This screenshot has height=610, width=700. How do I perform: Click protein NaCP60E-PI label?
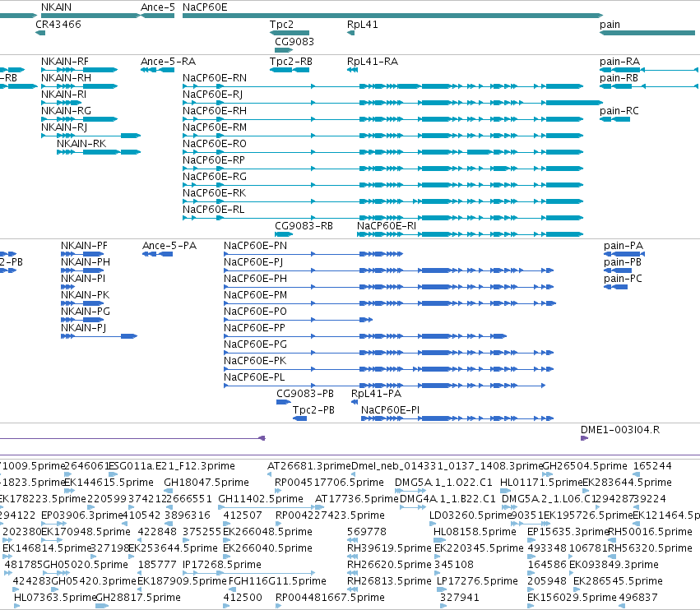(391, 410)
